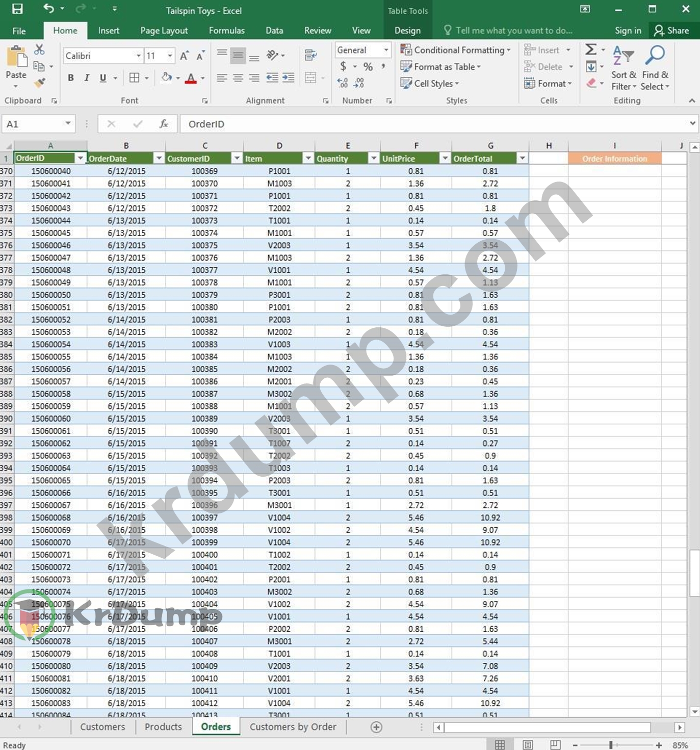Toggle Bold formatting
The image size is (700, 750).
[71, 78]
